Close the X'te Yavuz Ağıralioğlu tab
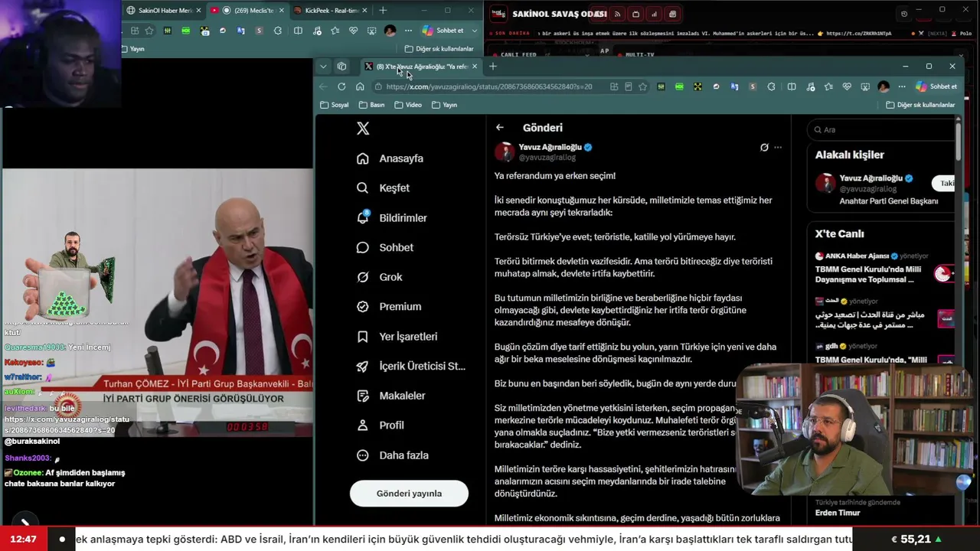 click(474, 67)
